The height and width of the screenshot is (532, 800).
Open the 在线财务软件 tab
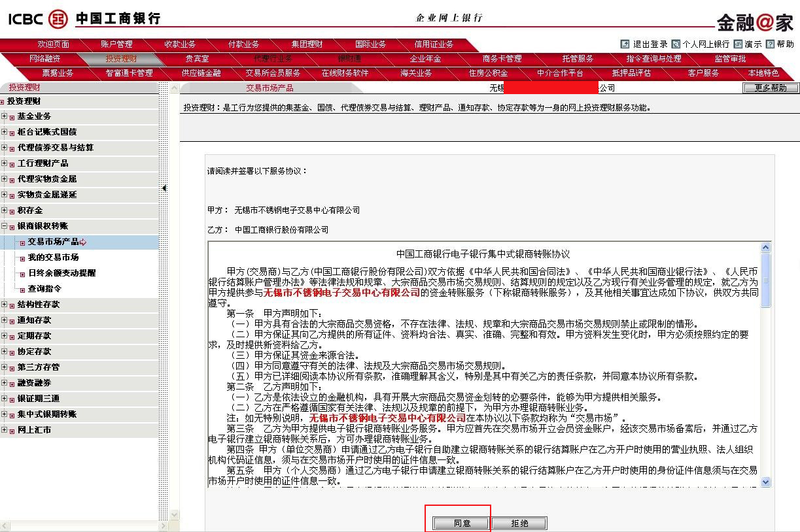coord(345,73)
